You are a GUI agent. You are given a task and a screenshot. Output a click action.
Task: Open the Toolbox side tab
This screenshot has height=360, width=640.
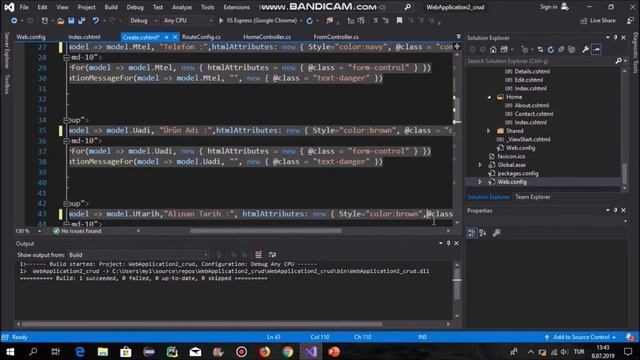7,84
